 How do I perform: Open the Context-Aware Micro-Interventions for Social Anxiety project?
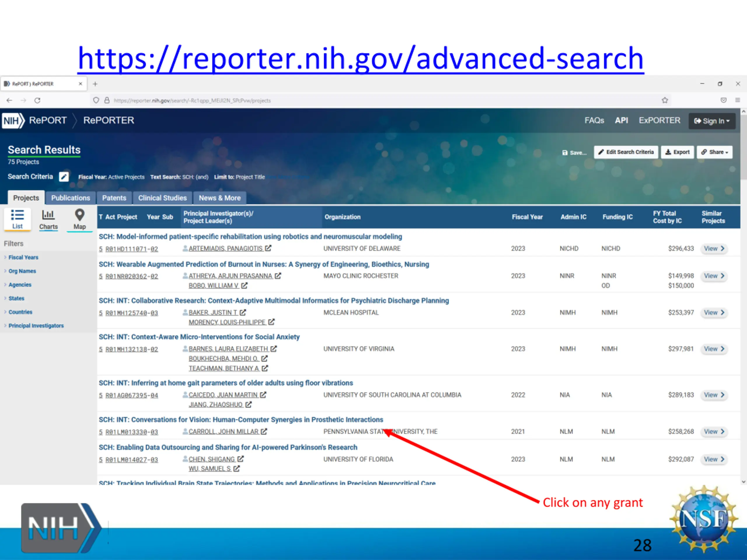click(199, 337)
